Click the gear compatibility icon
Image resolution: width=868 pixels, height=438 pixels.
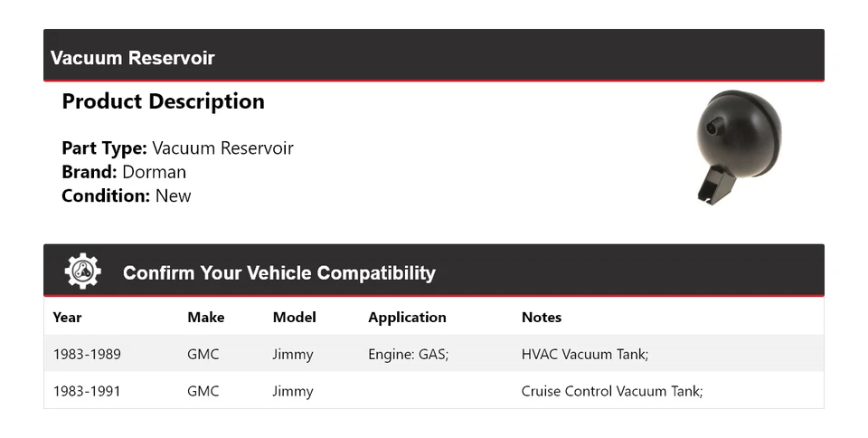83,271
